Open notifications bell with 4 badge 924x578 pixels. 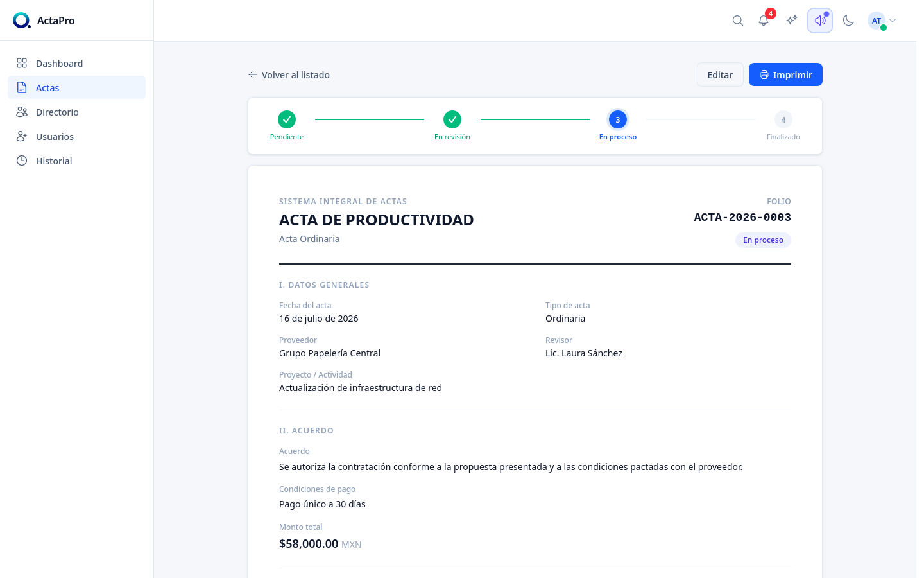(764, 21)
